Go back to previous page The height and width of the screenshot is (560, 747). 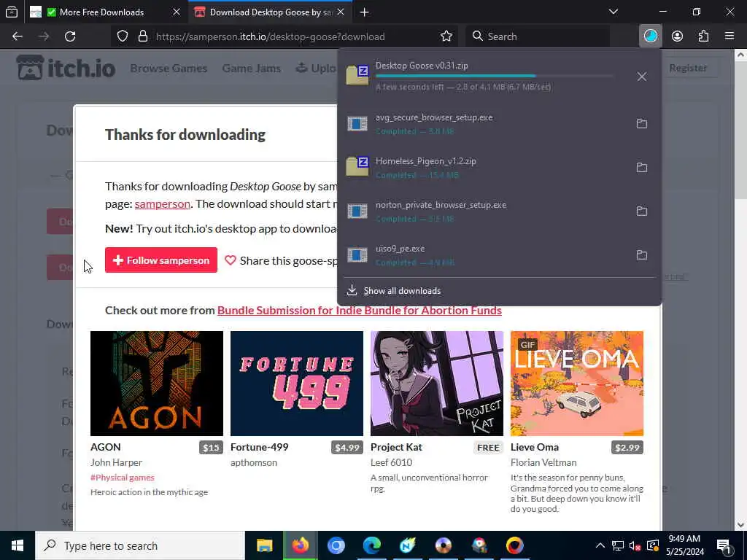18,36
